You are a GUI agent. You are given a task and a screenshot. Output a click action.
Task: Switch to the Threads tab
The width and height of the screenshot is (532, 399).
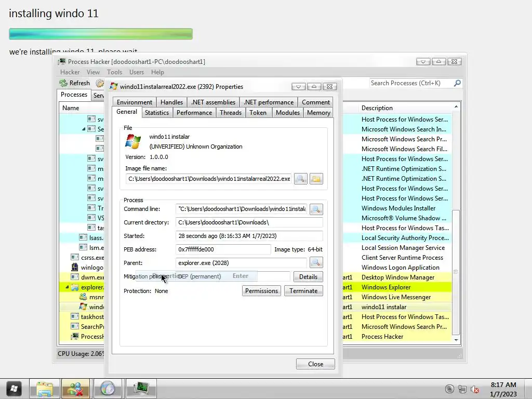[x=230, y=113]
